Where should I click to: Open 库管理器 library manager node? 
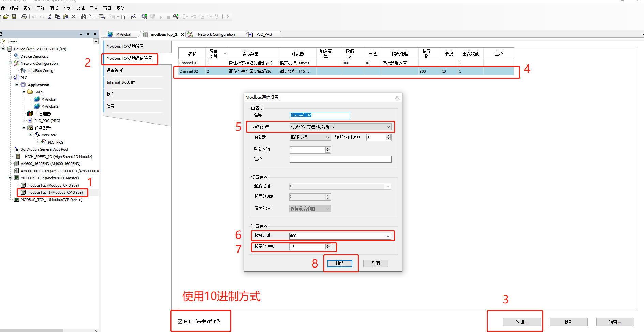click(42, 114)
